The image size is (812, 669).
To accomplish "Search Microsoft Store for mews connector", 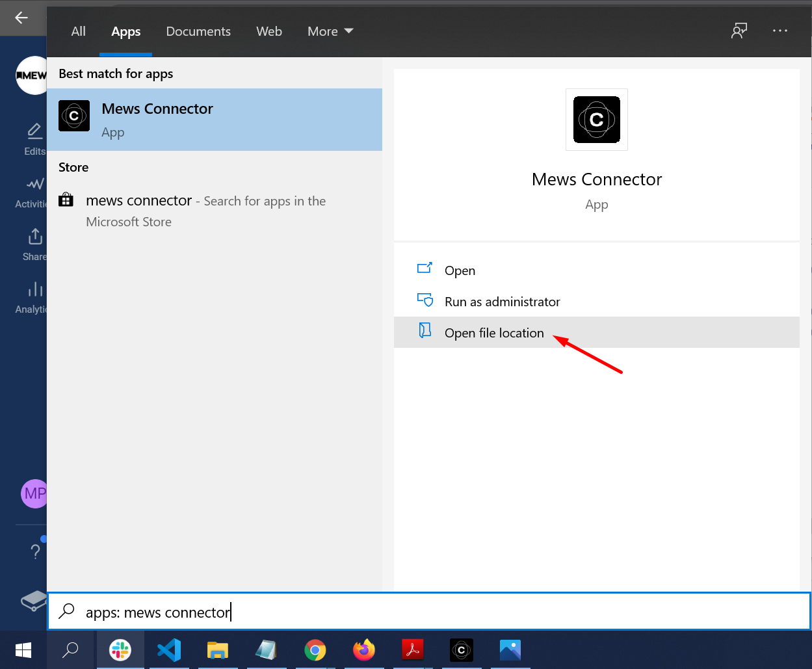I will click(205, 211).
